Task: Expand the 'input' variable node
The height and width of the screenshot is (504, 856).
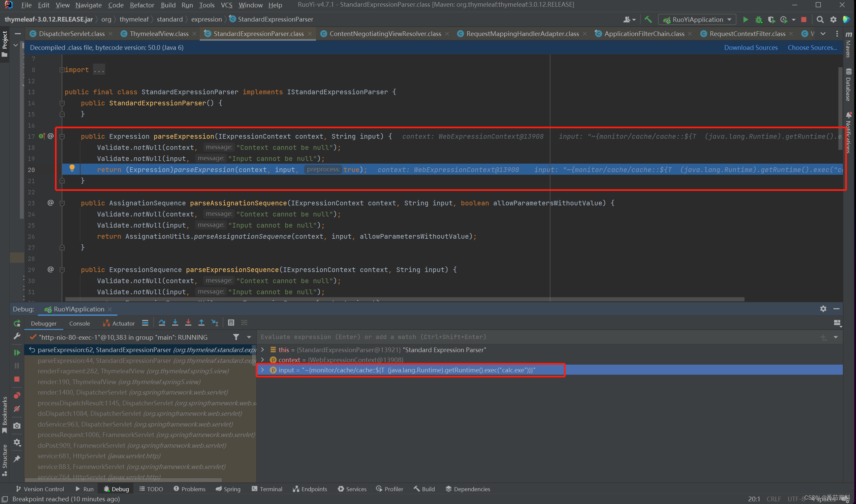Action: [263, 370]
